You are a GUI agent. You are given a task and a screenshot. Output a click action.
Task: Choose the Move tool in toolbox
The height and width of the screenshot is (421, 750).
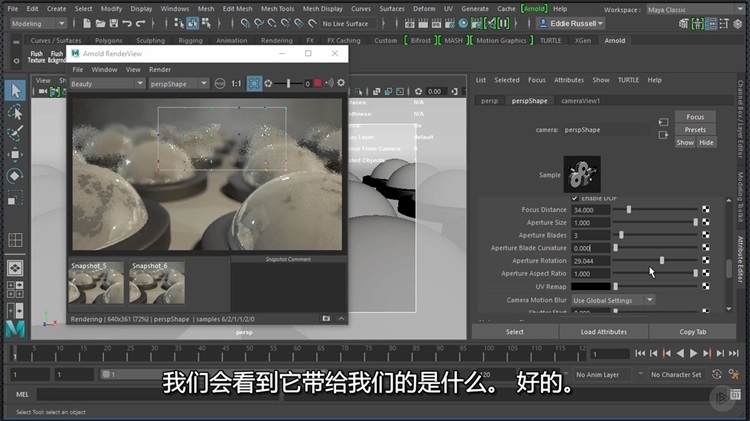pos(15,154)
